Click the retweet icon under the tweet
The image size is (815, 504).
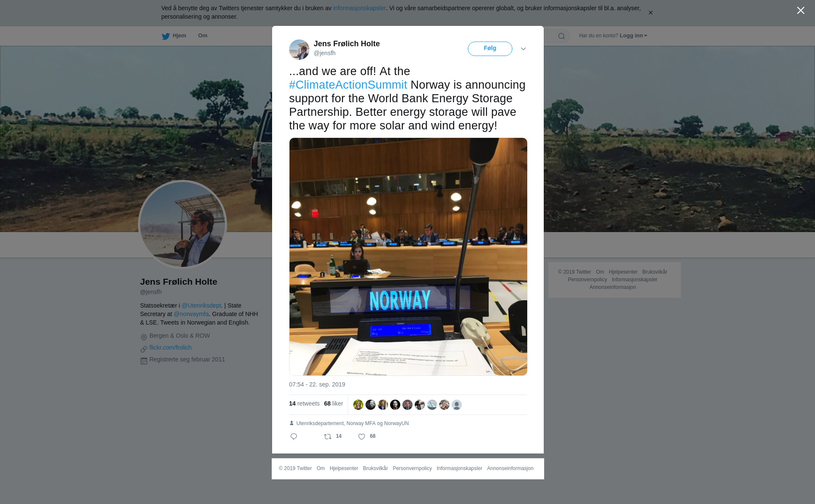(x=328, y=437)
